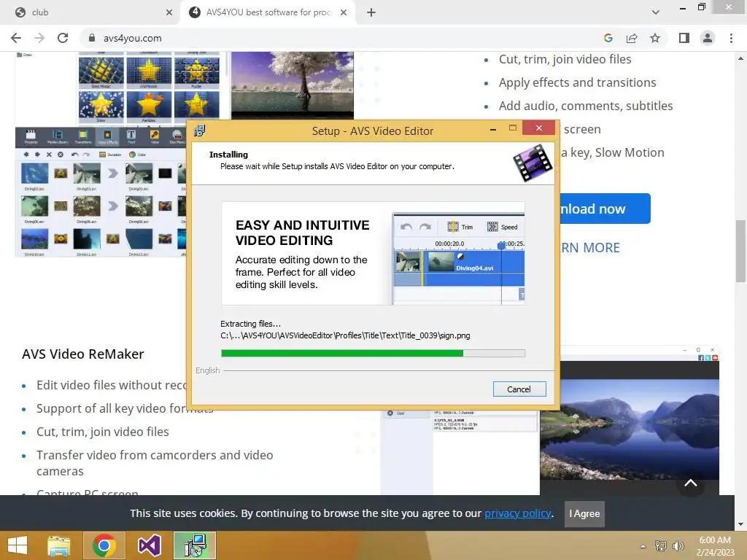Close the AVS4YOU tab
Image resolution: width=747 pixels, height=560 pixels.
(x=344, y=12)
